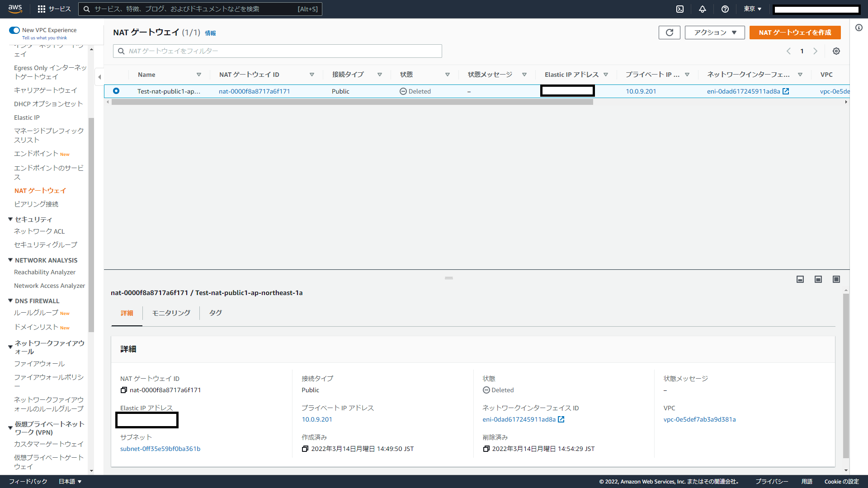The width and height of the screenshot is (868, 488).
Task: Open the notifications bell icon
Action: (702, 9)
